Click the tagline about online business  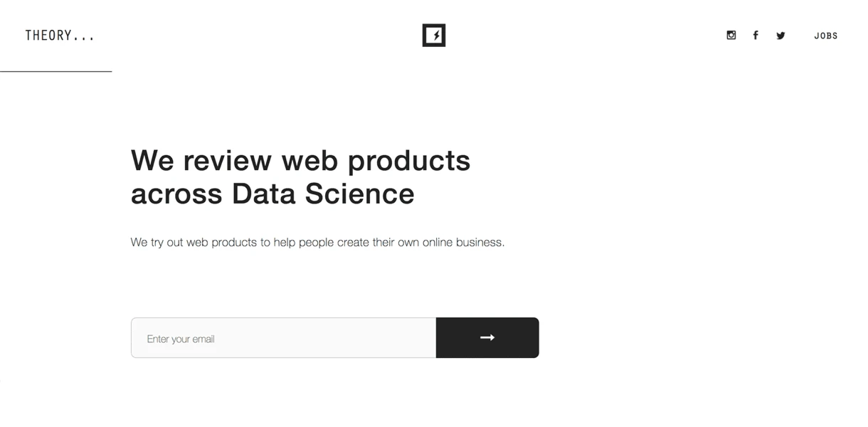tap(317, 243)
